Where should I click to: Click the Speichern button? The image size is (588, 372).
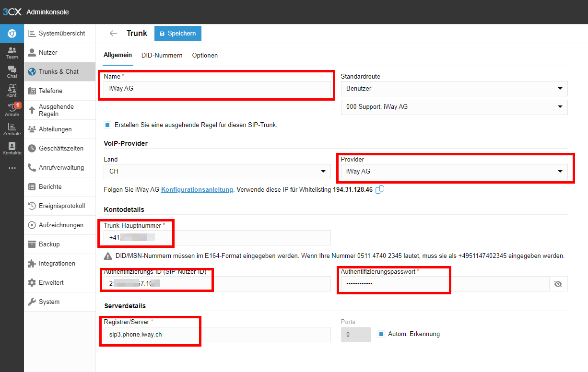[178, 34]
